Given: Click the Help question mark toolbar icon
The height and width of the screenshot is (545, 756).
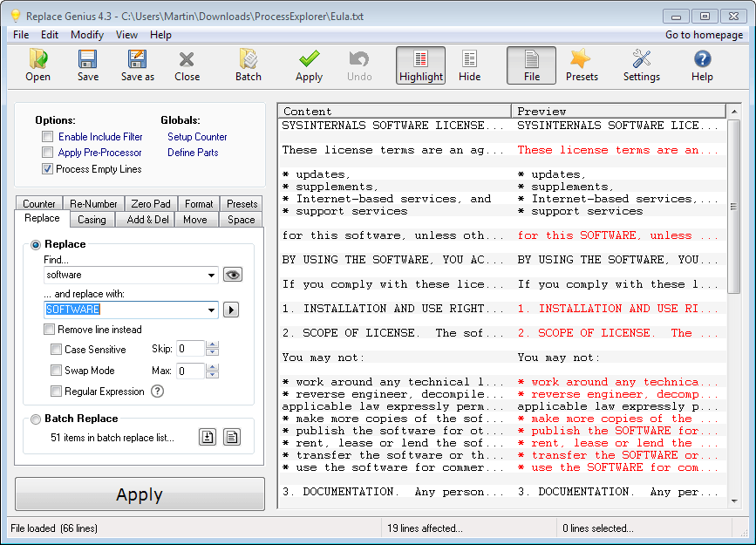Looking at the screenshot, I should pos(702,65).
